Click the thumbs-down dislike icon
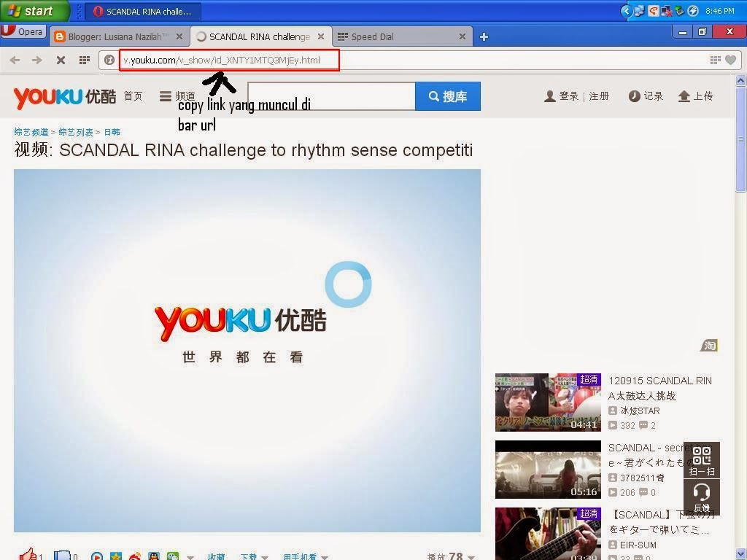Viewport: 747px width, 560px height. click(x=61, y=555)
